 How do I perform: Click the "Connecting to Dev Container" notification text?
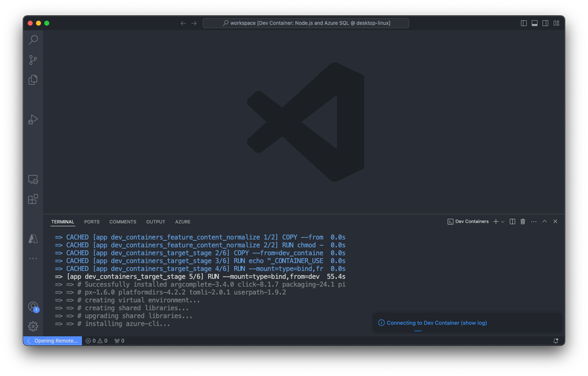pos(423,323)
